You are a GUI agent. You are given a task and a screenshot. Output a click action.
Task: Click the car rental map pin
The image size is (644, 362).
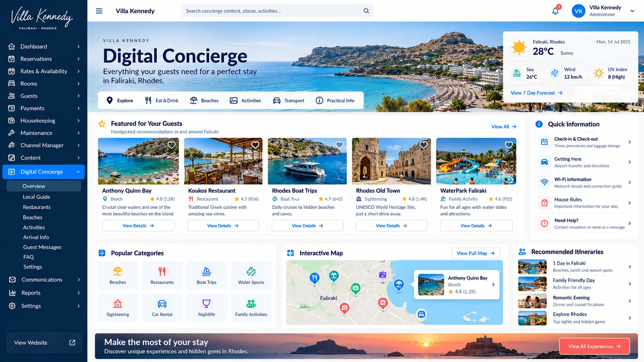[421, 315]
